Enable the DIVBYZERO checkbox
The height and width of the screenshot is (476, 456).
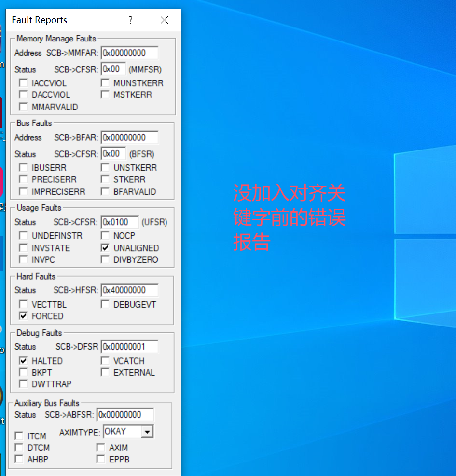[105, 260]
